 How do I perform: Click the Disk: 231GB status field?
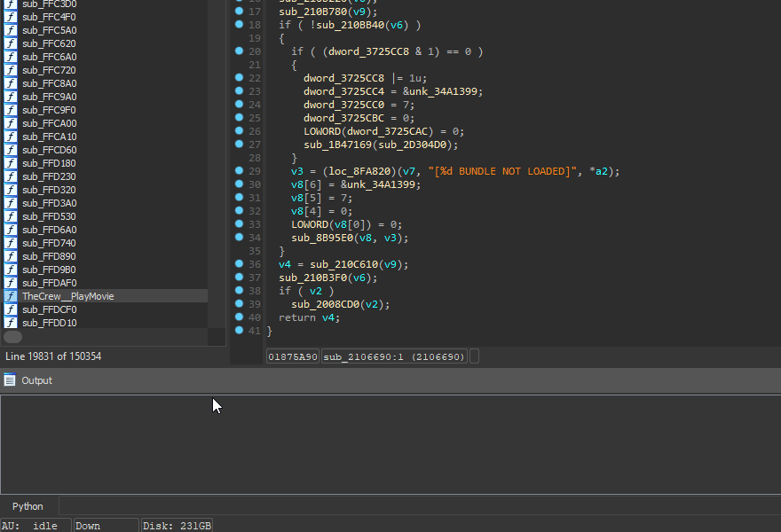tap(177, 526)
